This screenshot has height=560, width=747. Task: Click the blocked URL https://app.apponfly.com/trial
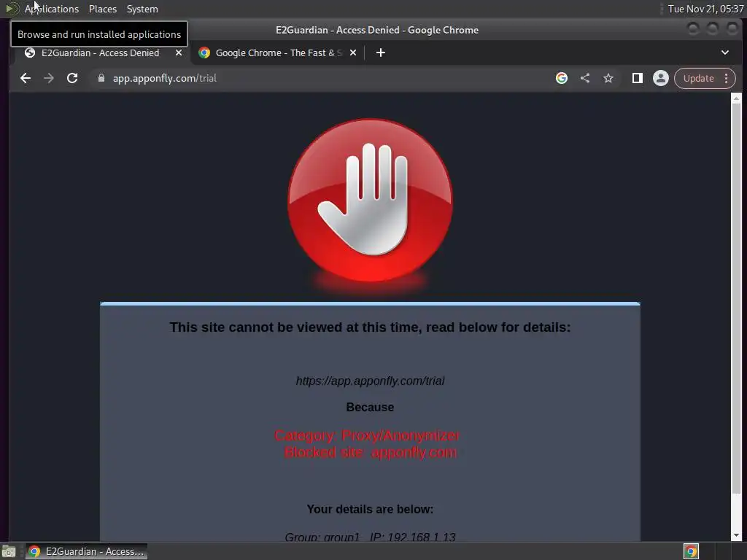click(x=370, y=381)
